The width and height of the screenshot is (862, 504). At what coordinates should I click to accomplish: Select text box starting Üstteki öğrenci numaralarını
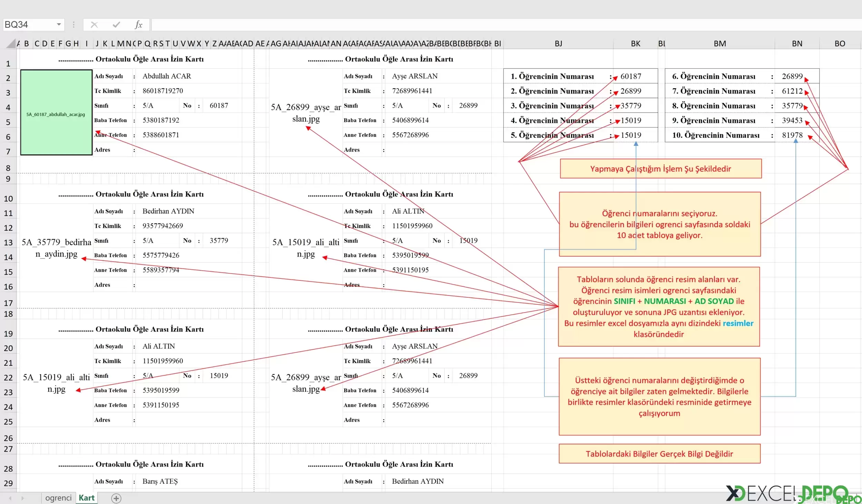(x=659, y=396)
